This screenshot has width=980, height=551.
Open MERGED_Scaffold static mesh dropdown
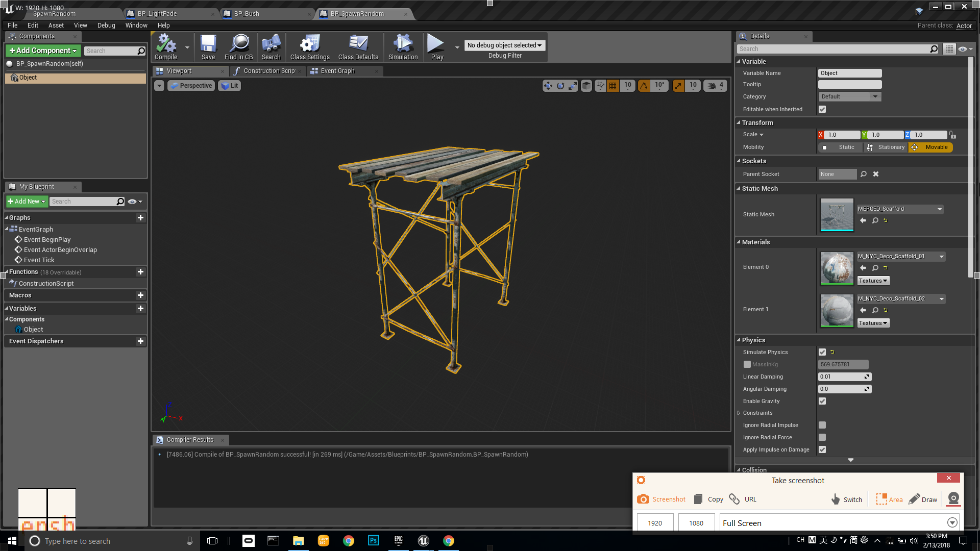(900, 209)
